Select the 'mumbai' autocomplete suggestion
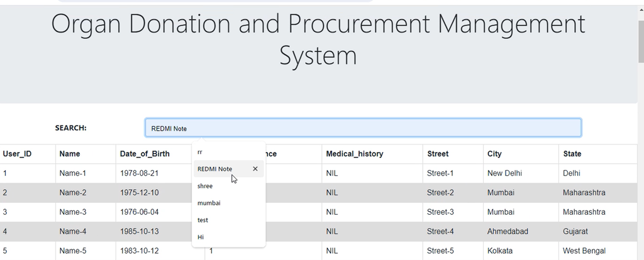This screenshot has height=260, width=644. click(228, 203)
